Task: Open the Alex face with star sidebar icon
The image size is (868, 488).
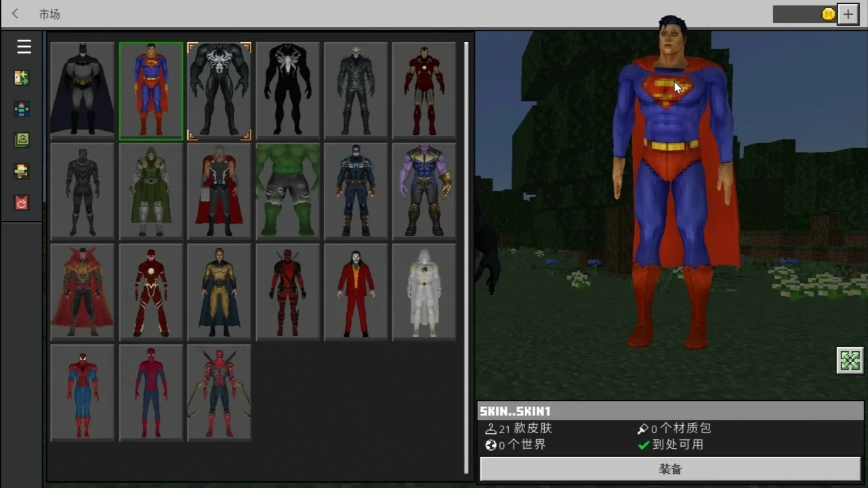Action: click(x=22, y=78)
